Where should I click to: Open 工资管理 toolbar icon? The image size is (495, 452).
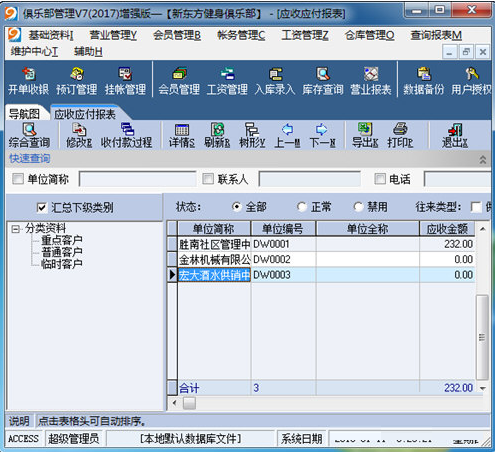[227, 81]
